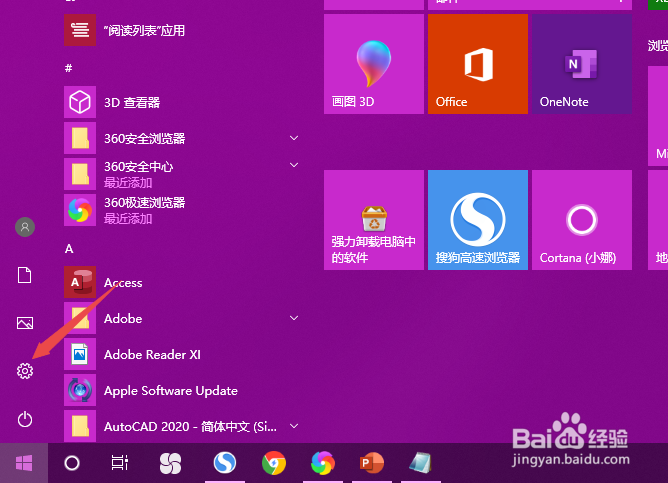Open the Settings gear icon

click(25, 371)
